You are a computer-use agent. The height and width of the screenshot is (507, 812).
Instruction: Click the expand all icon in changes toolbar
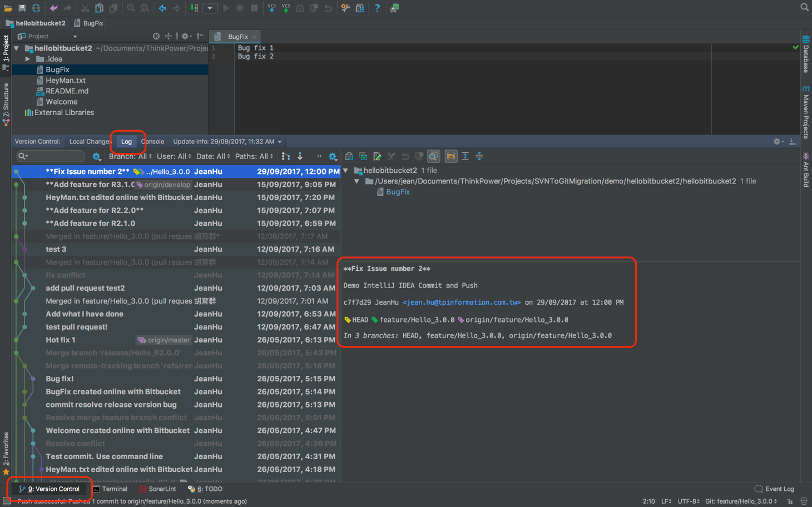pyautogui.click(x=465, y=157)
